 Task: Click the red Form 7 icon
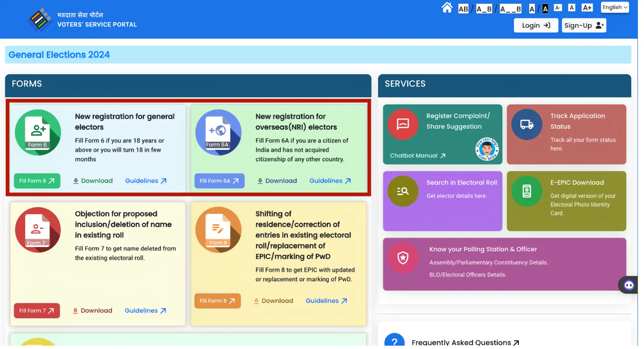[x=38, y=230]
